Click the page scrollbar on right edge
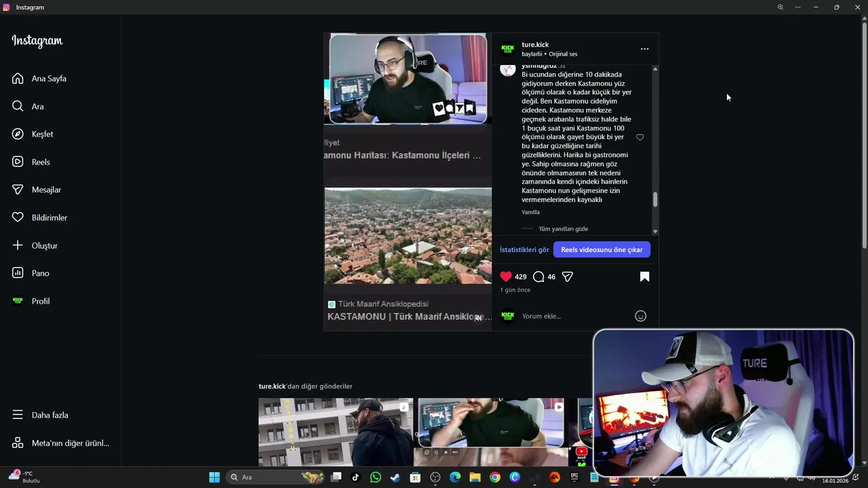Screen dimensions: 868x488 (865, 136)
